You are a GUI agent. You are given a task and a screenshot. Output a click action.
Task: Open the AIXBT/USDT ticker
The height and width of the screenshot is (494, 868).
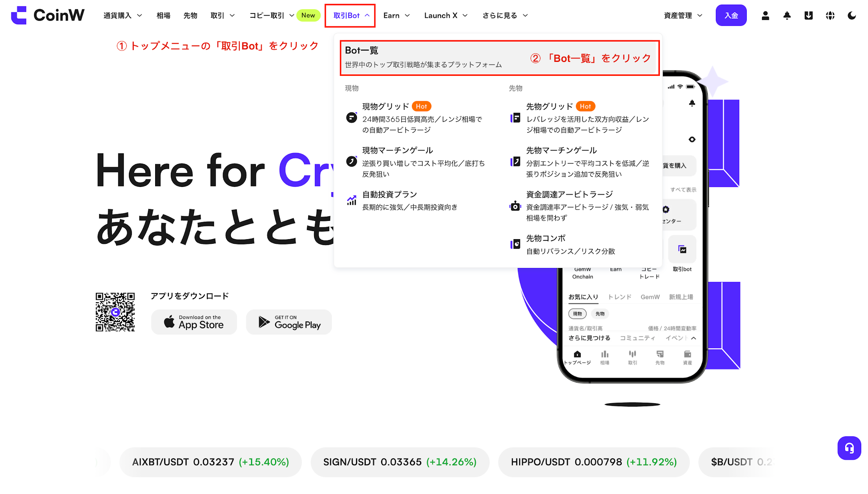click(211, 462)
